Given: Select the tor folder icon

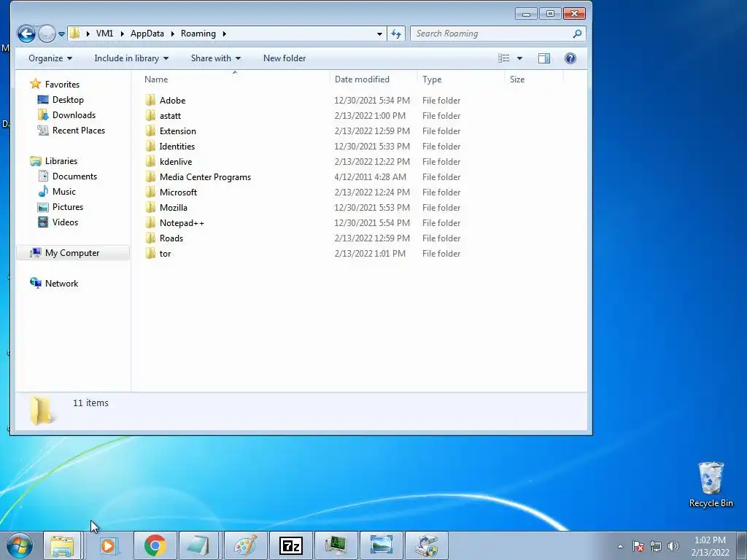Looking at the screenshot, I should pyautogui.click(x=150, y=253).
